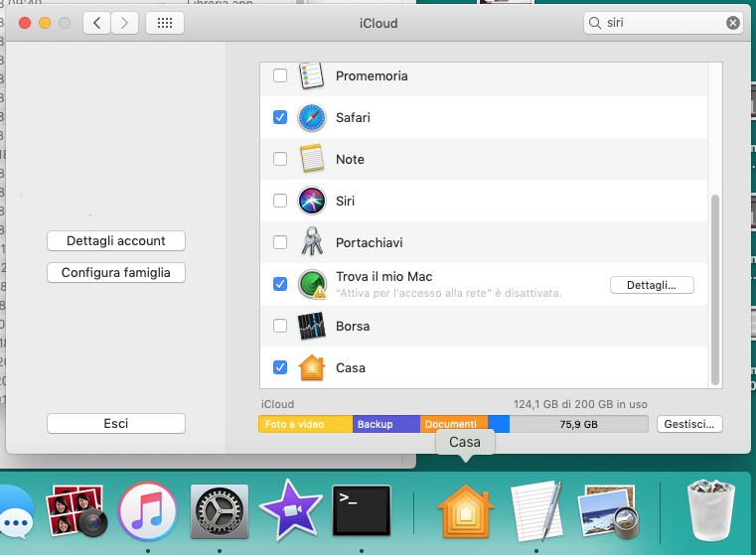Enable the Siri checkbox
756x555 pixels.
[280, 201]
